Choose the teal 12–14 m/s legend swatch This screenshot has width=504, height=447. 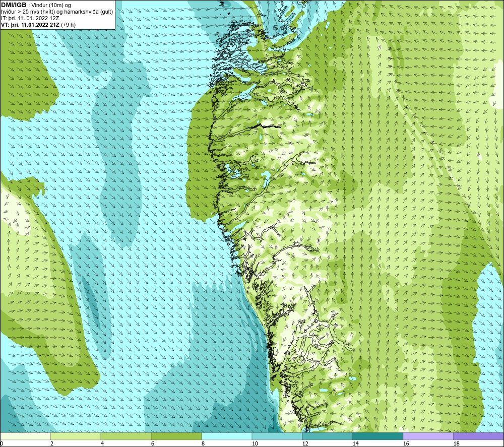click(327, 436)
